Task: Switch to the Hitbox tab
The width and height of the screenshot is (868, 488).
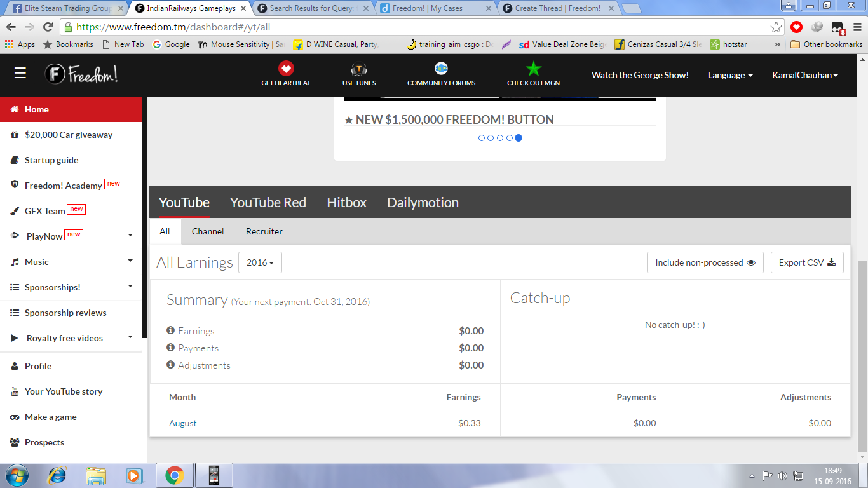Action: [x=346, y=202]
